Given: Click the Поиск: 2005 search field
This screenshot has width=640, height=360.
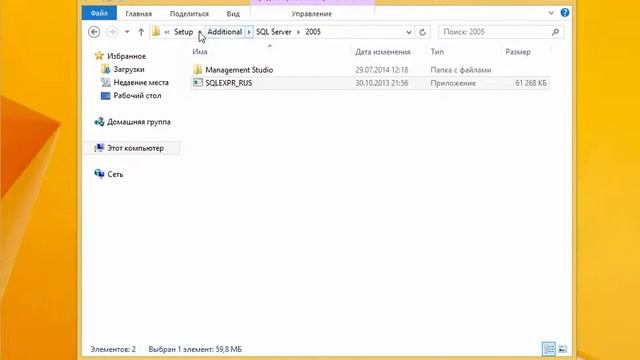Looking at the screenshot, I should click(x=501, y=32).
